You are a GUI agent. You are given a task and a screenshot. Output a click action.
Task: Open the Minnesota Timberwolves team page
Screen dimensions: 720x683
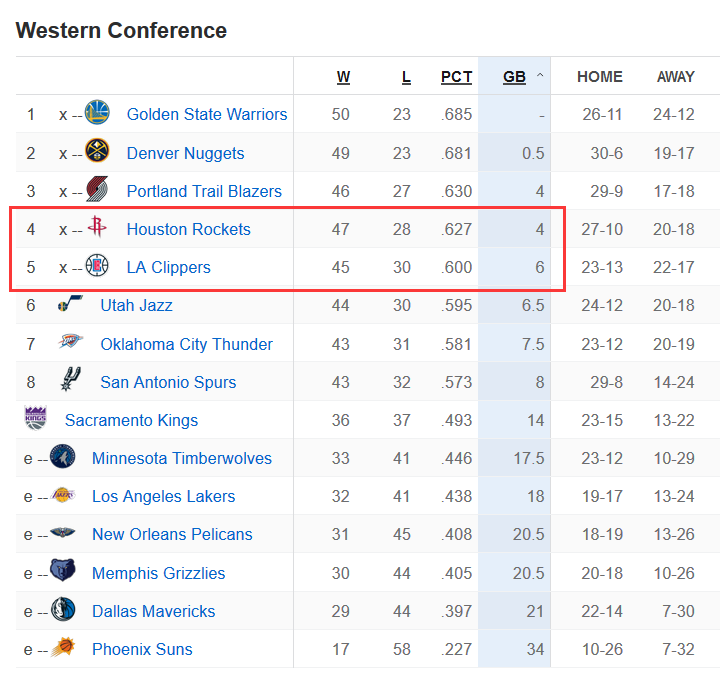(x=182, y=458)
